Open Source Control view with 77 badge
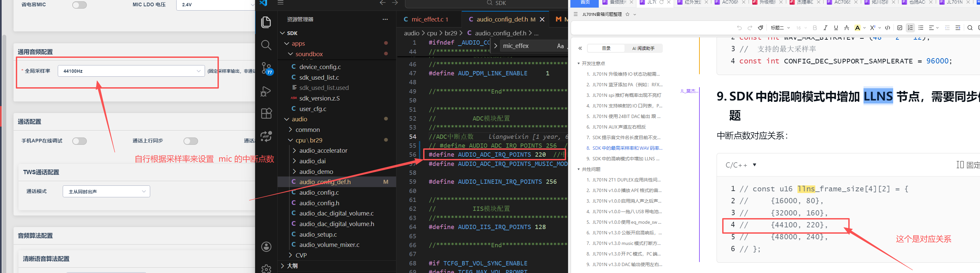The width and height of the screenshot is (980, 273). click(x=267, y=68)
